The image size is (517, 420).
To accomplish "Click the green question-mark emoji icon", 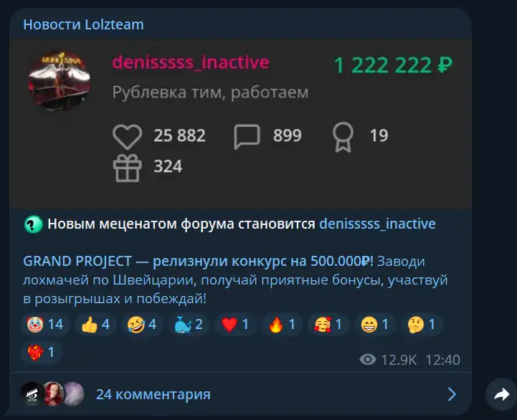I will pos(33,224).
